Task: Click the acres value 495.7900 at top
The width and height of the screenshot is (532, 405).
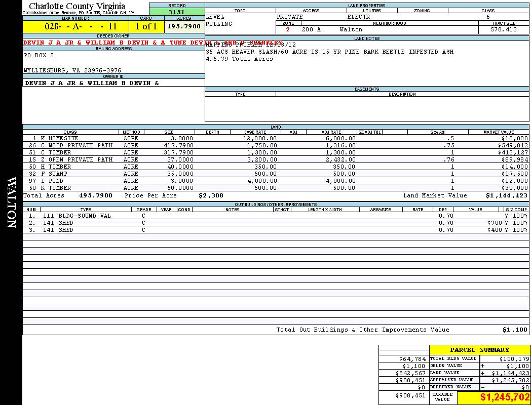Action: click(x=184, y=26)
